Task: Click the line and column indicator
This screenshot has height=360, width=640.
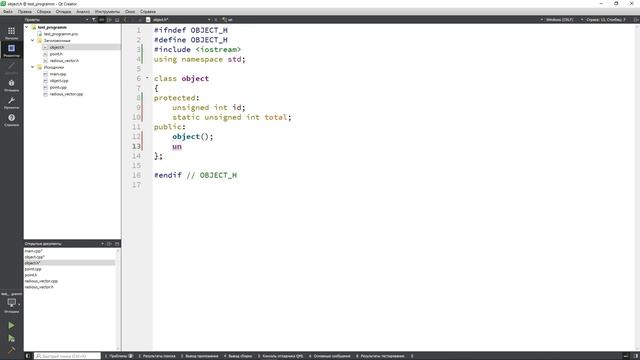Action: point(606,20)
